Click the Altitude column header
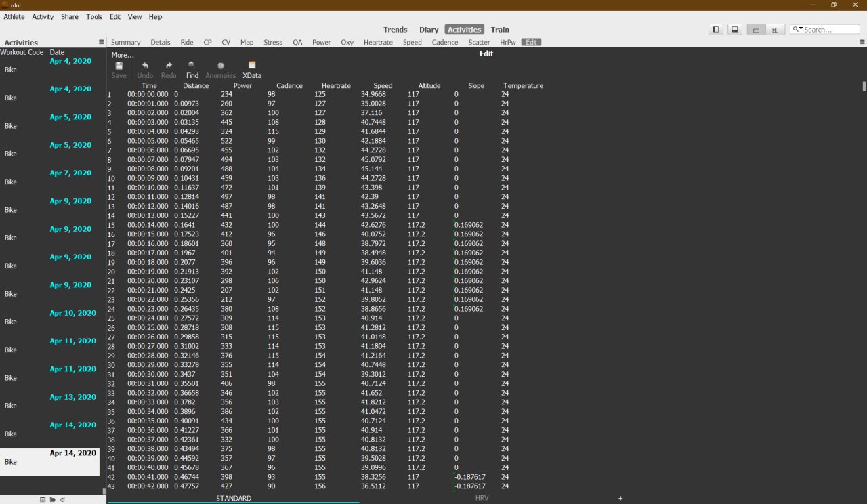The image size is (867, 504). pyautogui.click(x=429, y=86)
